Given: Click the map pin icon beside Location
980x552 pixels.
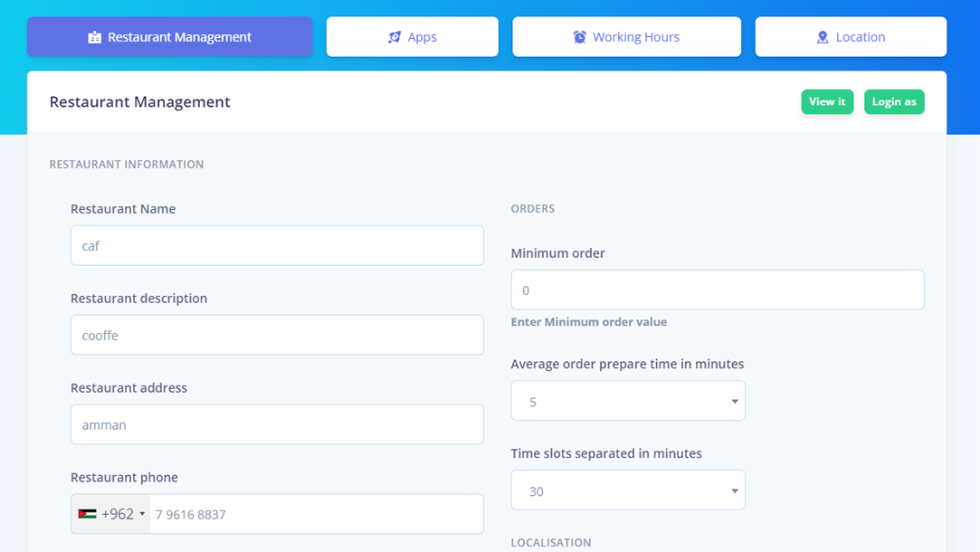Looking at the screenshot, I should click(823, 37).
